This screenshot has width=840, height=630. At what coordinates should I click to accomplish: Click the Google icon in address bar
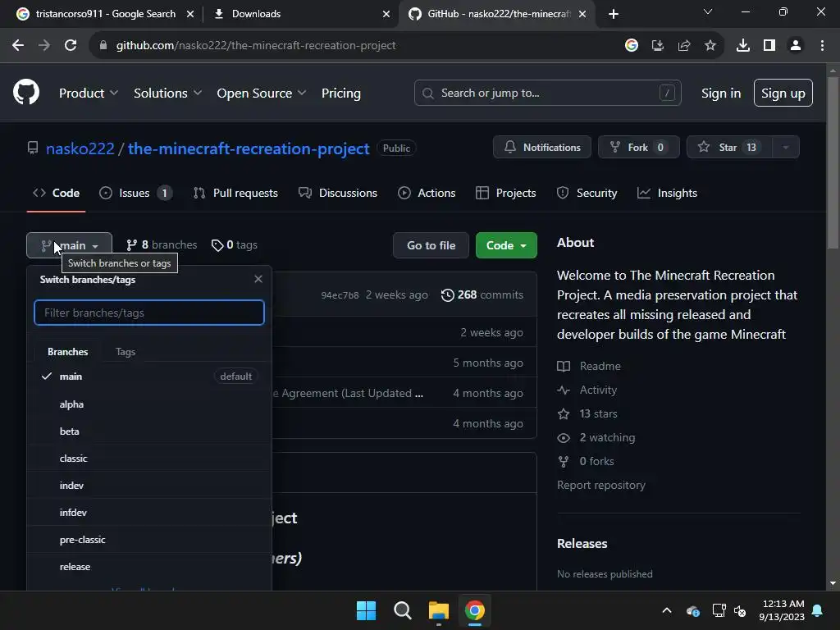(632, 46)
